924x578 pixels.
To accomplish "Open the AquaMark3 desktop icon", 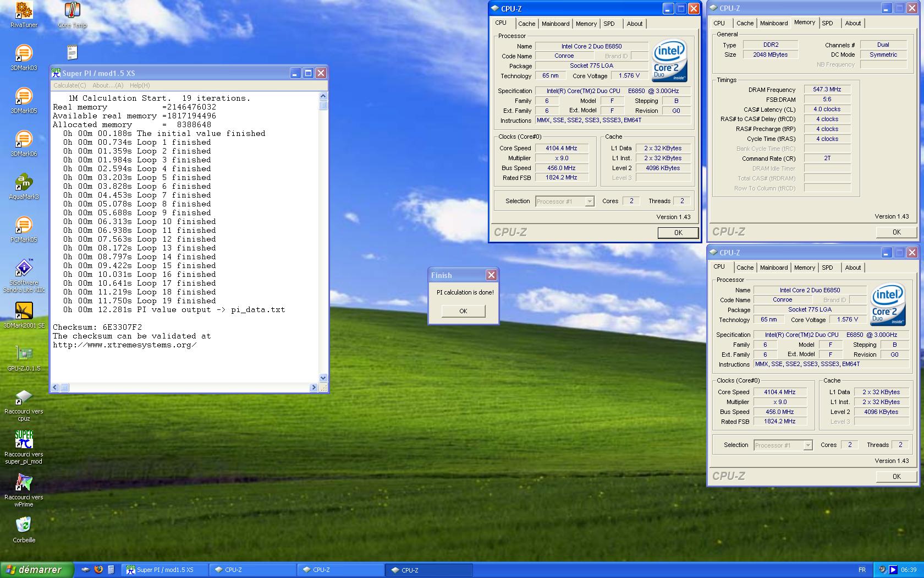I will pos(24,186).
